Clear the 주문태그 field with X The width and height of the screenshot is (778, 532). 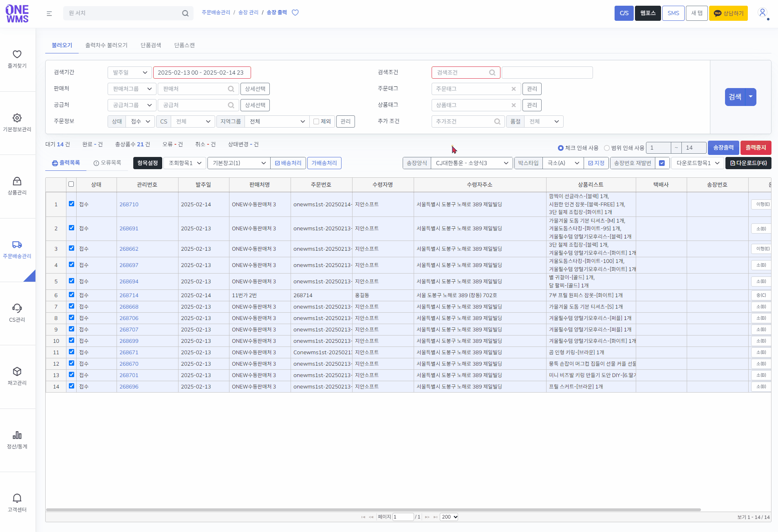[x=514, y=89]
